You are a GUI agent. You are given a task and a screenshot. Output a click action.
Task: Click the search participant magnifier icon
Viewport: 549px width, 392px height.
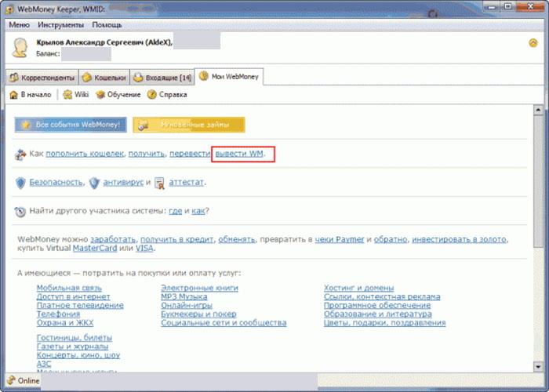[x=20, y=212]
